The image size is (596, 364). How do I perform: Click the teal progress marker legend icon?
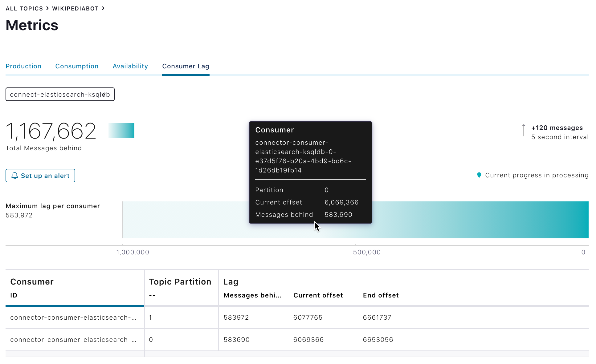click(479, 175)
